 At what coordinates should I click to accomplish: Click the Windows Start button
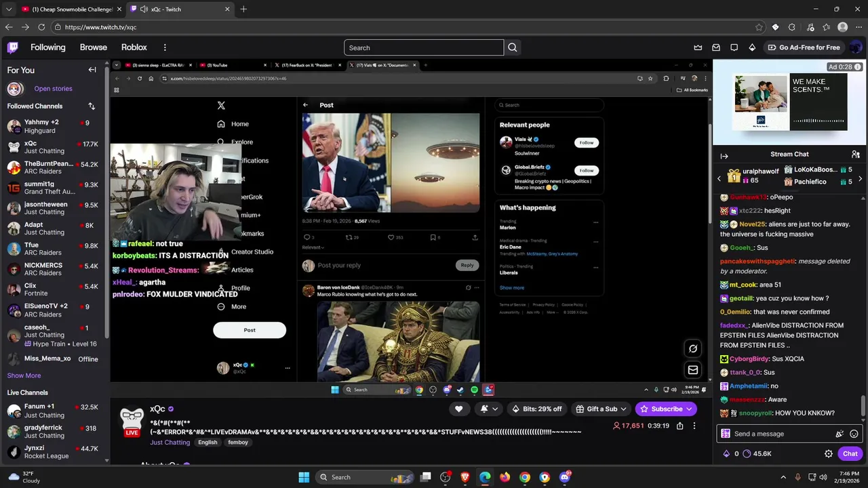pos(304,477)
